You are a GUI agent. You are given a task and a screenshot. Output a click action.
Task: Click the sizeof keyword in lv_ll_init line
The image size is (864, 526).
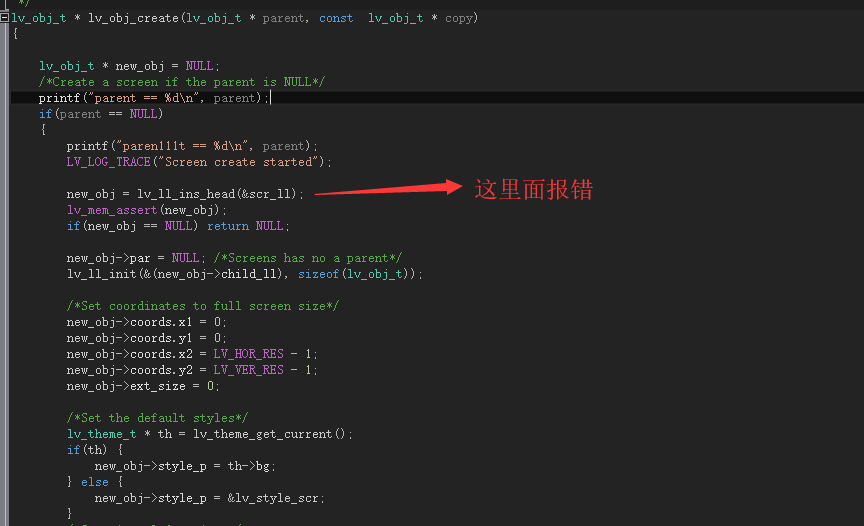tap(318, 274)
